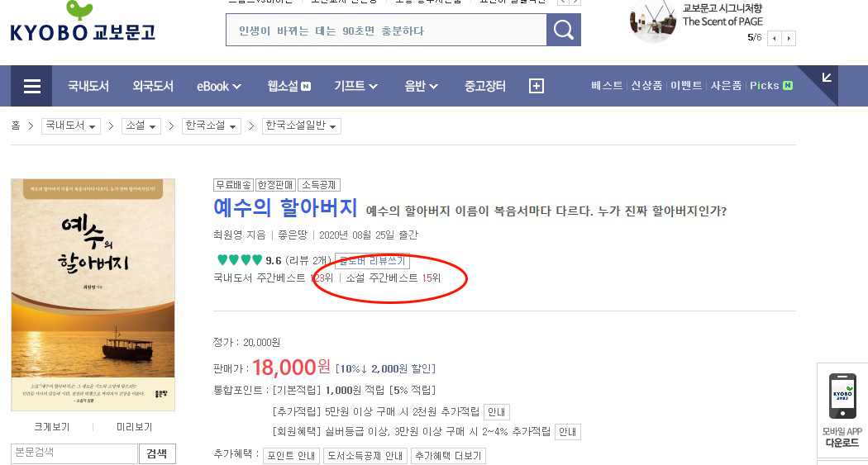Click the 18,000원 sale price

(x=291, y=368)
